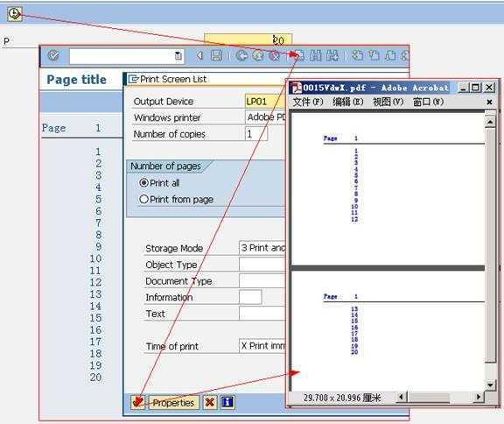Open the 文件(F) menu in Acrobat
504x424 pixels.
308,102
